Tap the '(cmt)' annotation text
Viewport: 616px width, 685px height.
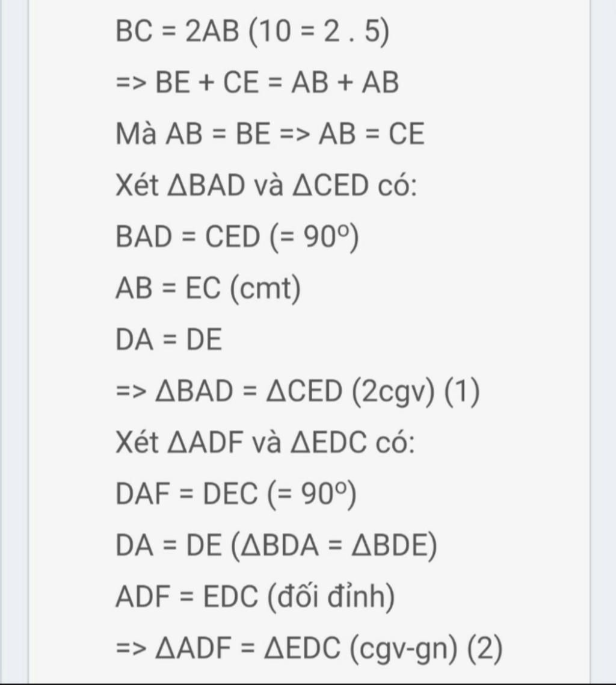tap(265, 288)
